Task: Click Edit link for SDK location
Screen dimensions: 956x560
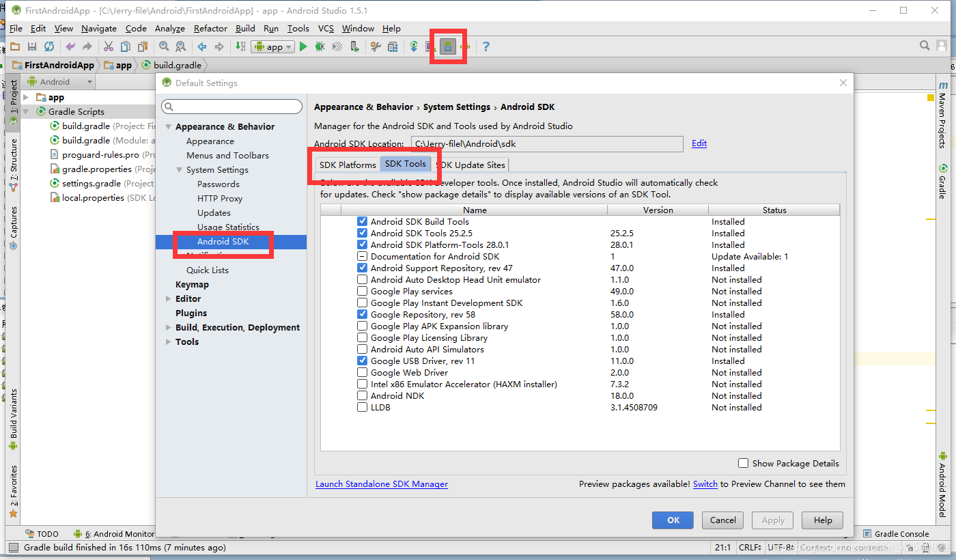Action: [699, 143]
